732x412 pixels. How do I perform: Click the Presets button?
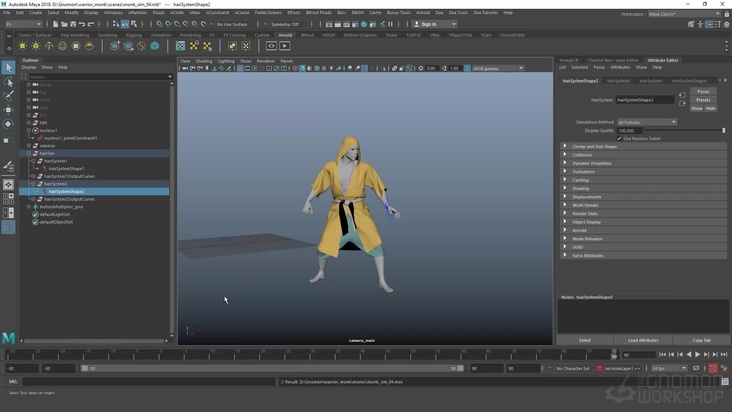tap(703, 100)
